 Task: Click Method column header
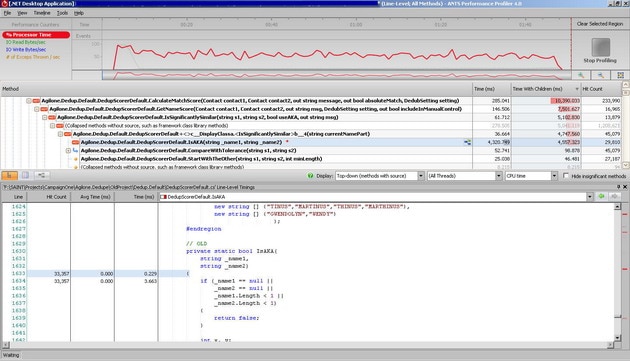point(236,89)
